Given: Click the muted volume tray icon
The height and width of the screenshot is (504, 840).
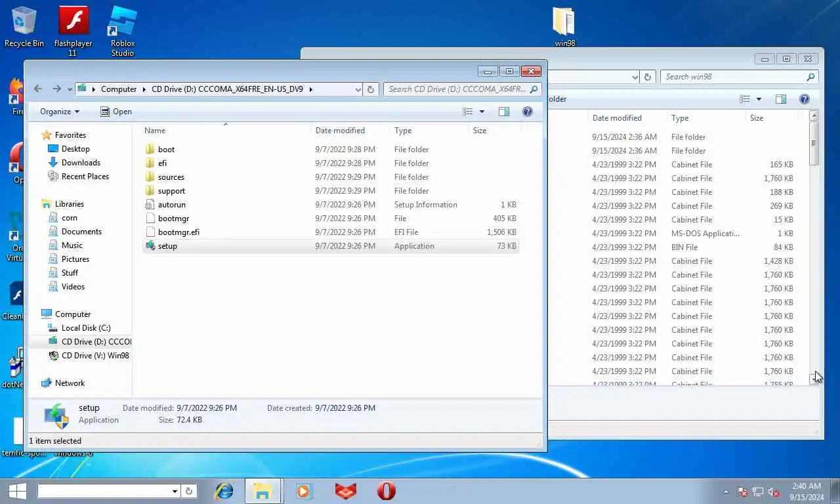Looking at the screenshot, I should (774, 492).
